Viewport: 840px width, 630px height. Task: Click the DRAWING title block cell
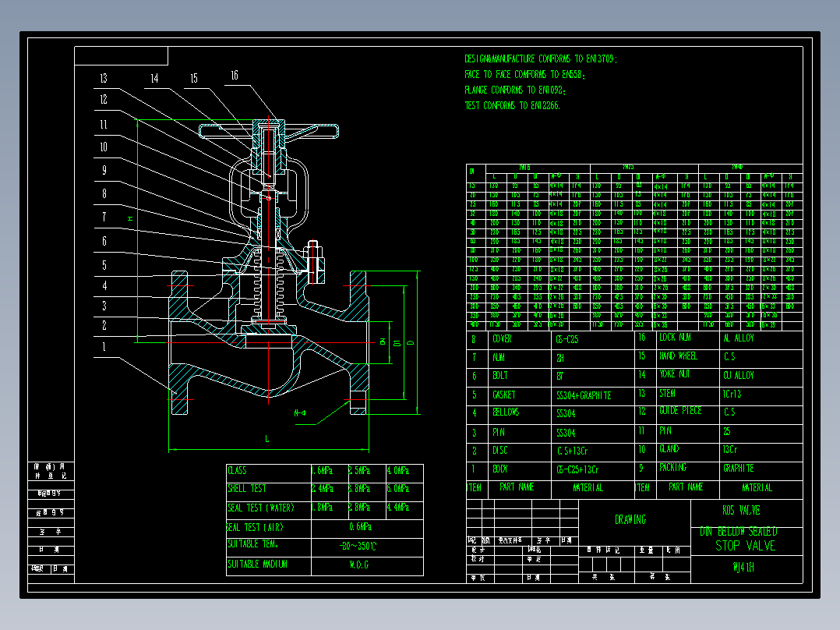(630, 519)
